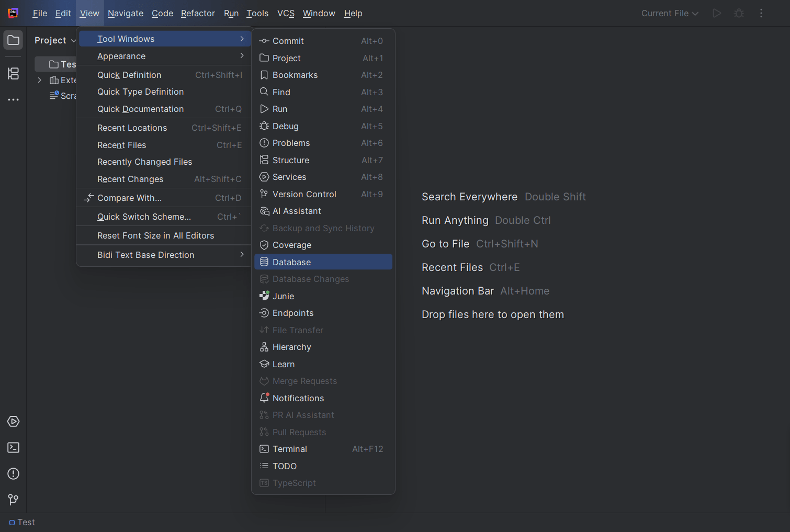Open the Structure tool window sidebar icon

tap(13, 74)
